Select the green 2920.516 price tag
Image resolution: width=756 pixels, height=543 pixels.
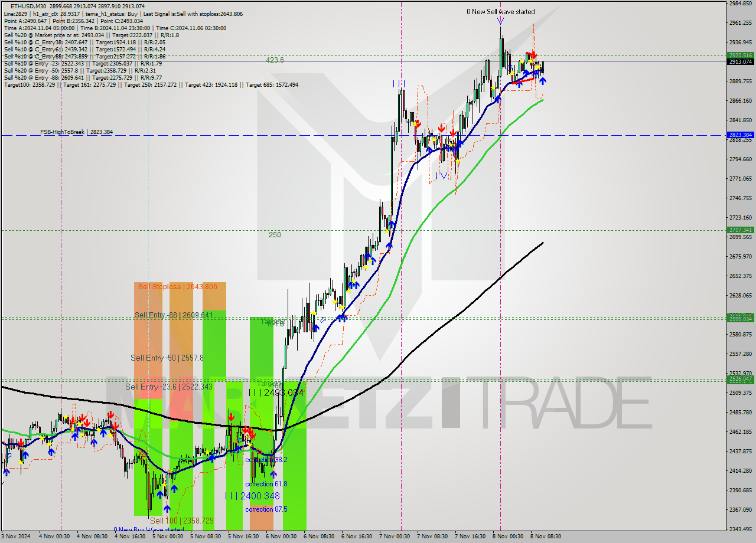(740, 55)
